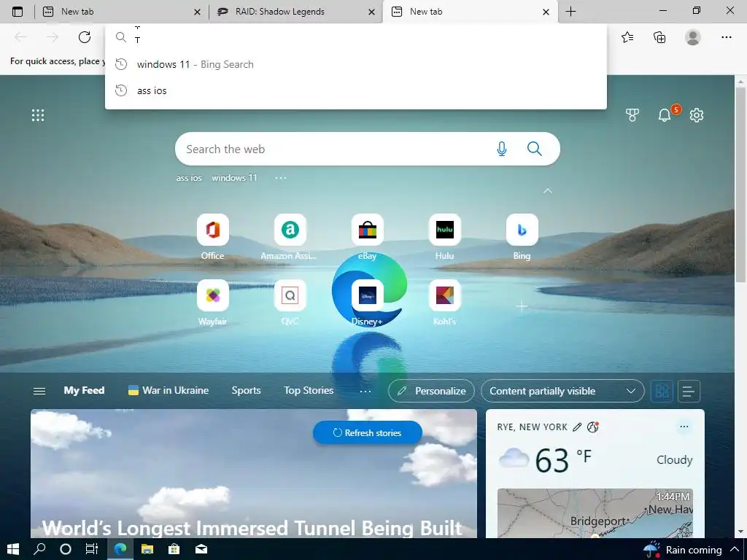Open a new tab with plus button
This screenshot has width=747, height=560.
(x=570, y=12)
